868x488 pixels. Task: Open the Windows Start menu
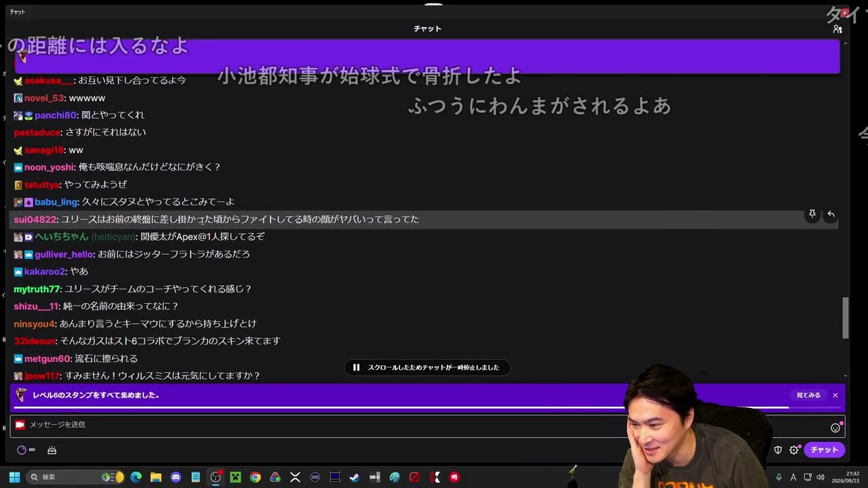click(14, 477)
